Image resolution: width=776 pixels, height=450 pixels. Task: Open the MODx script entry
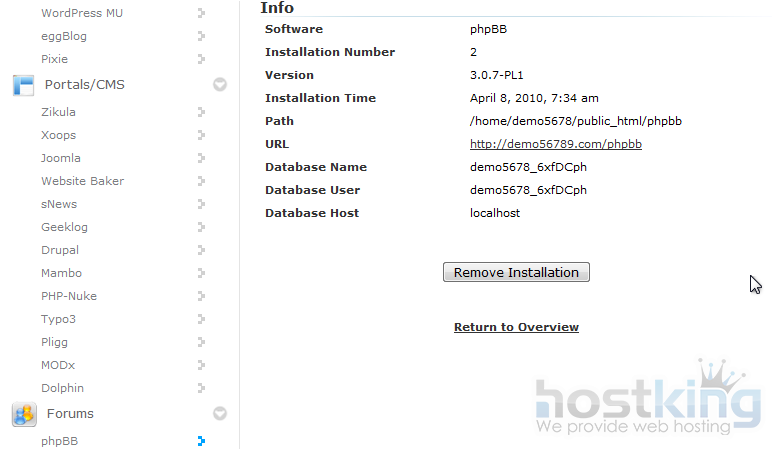[x=58, y=365]
